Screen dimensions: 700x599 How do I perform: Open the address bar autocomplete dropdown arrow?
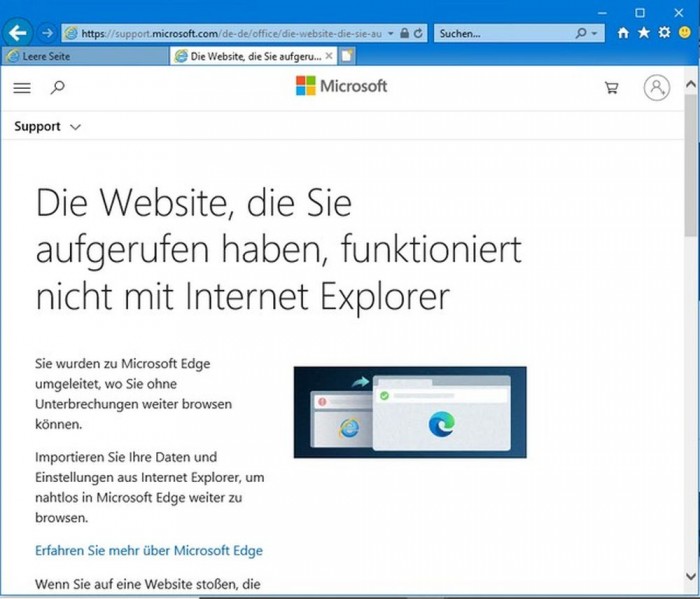tap(391, 33)
